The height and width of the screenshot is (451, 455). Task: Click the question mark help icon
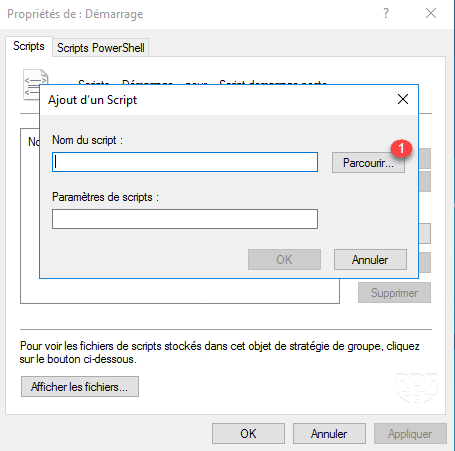coord(386,13)
